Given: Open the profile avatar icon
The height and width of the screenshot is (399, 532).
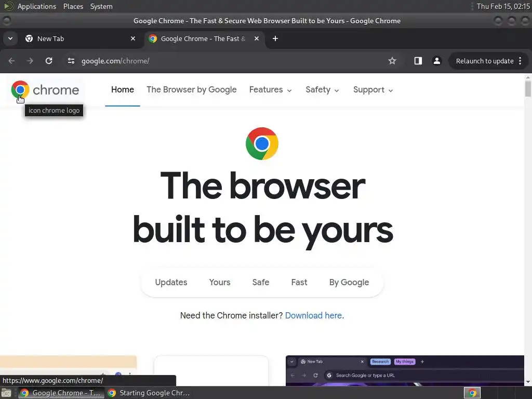Looking at the screenshot, I should pos(436,61).
